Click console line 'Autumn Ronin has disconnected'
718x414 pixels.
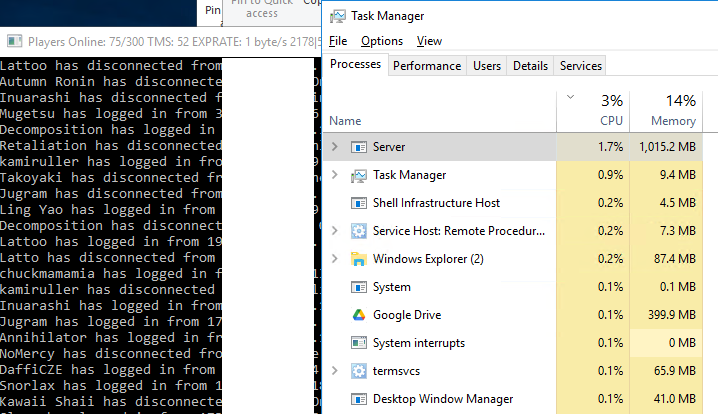coord(111,82)
